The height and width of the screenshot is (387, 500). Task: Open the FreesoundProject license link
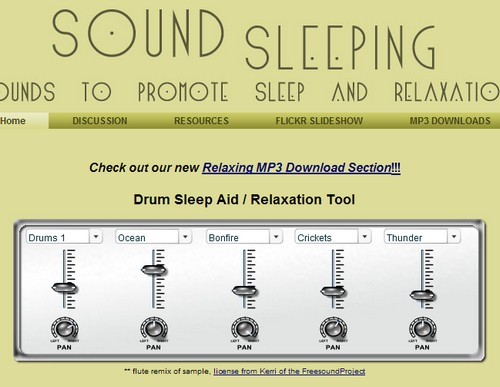[x=289, y=371]
